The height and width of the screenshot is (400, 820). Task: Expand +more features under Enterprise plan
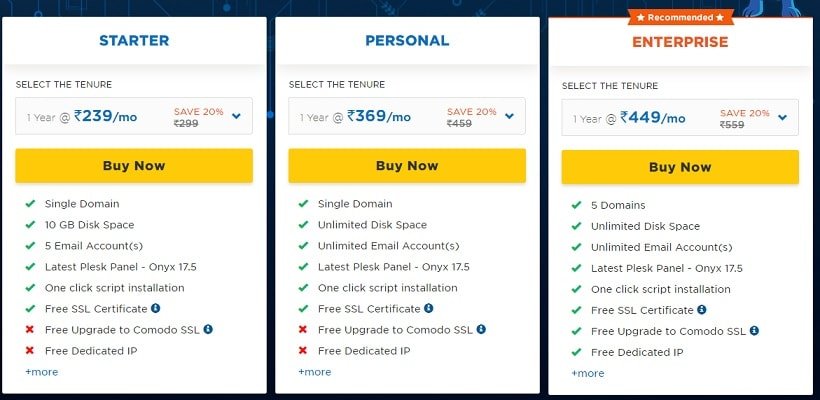tap(587, 373)
